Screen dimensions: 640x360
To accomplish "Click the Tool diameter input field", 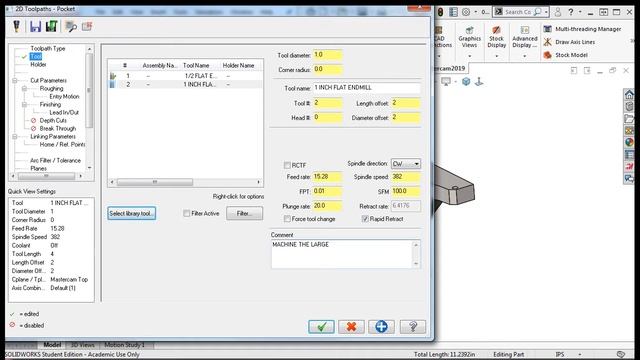I will [x=327, y=55].
